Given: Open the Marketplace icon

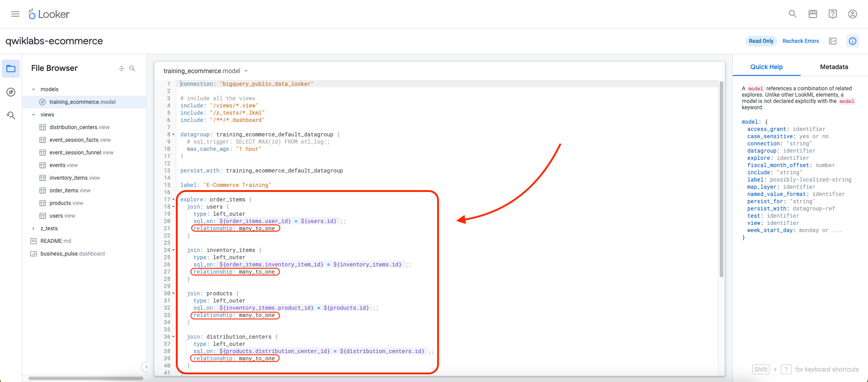Looking at the screenshot, I should (813, 14).
